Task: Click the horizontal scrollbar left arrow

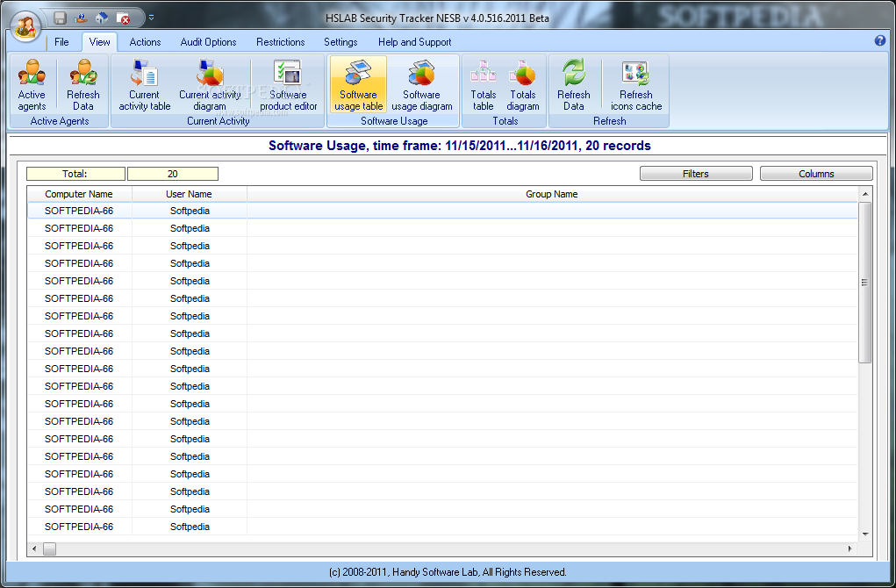Action: click(34, 549)
